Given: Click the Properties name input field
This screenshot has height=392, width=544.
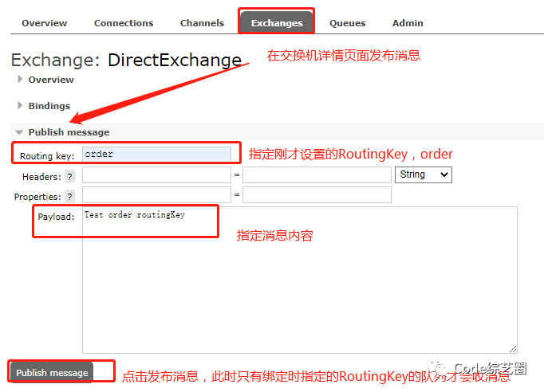Looking at the screenshot, I should (x=156, y=194).
